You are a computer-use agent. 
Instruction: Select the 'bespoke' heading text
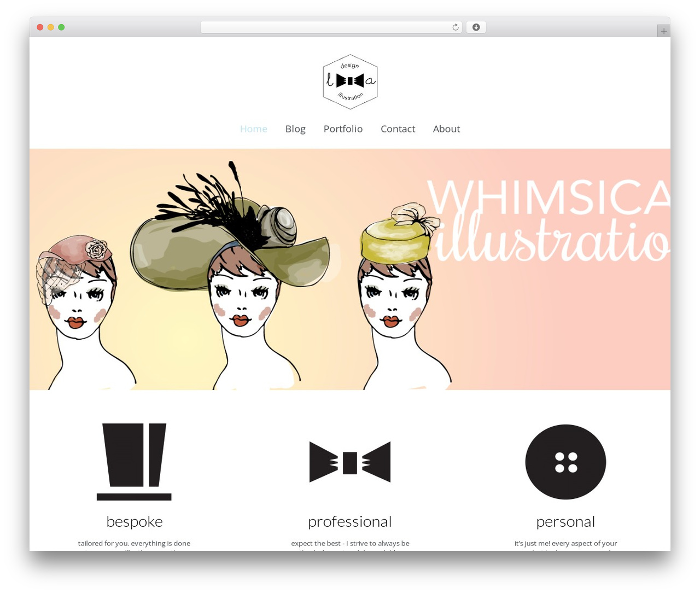click(135, 521)
